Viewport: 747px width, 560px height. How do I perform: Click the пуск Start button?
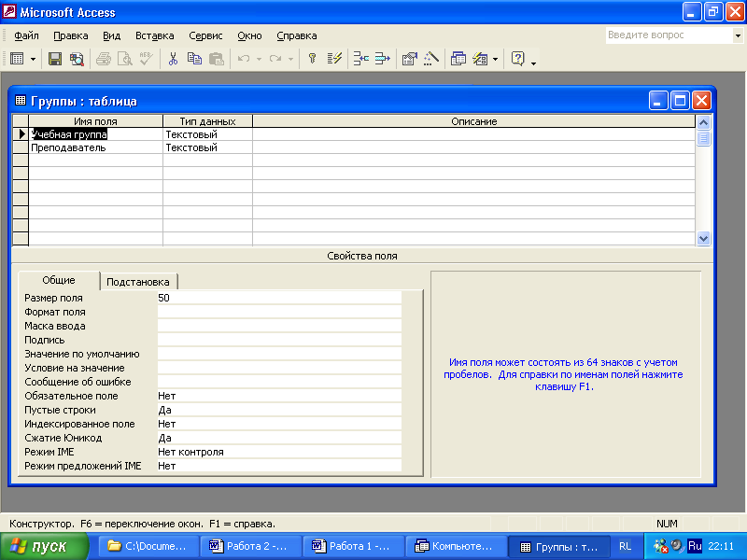44,546
